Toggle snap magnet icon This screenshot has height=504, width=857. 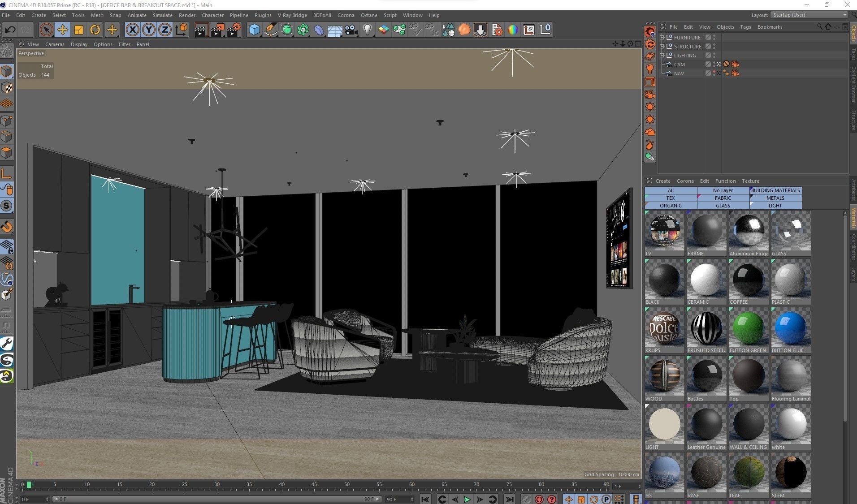tap(7, 227)
